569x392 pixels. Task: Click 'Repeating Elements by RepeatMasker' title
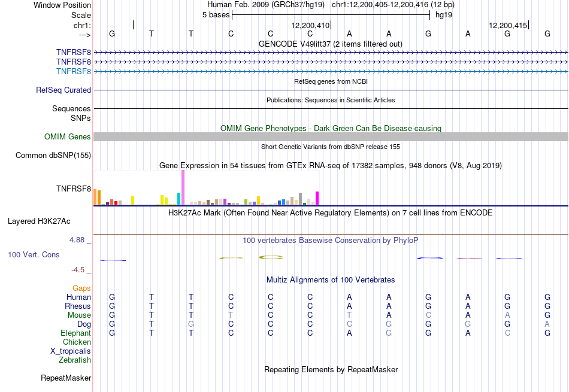[331, 369]
